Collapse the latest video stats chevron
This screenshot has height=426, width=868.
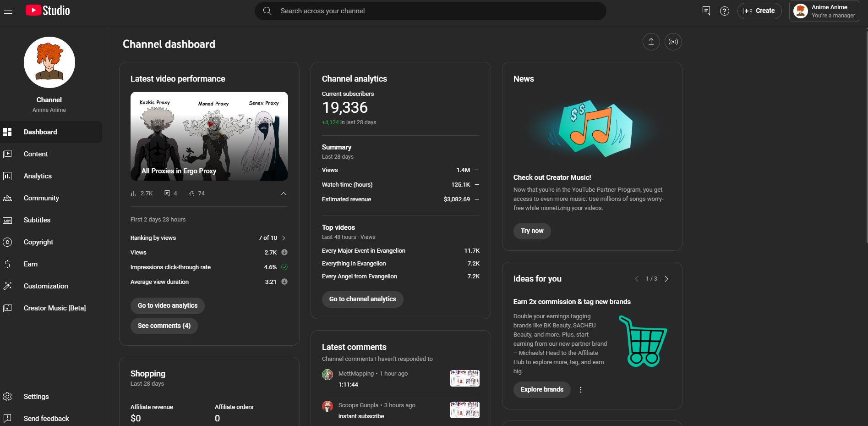[284, 194]
